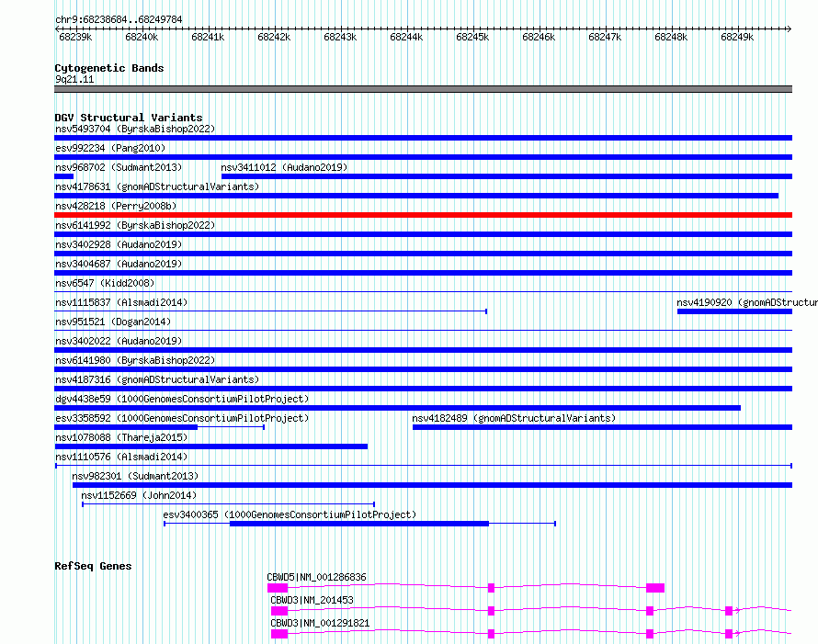Screen dimensions: 818x644
Task: Click the DGV Structural Variants track title
Action: (x=129, y=118)
